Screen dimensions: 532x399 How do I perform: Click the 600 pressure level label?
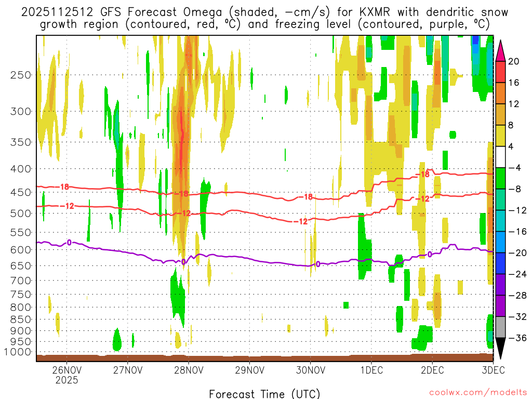21,250
